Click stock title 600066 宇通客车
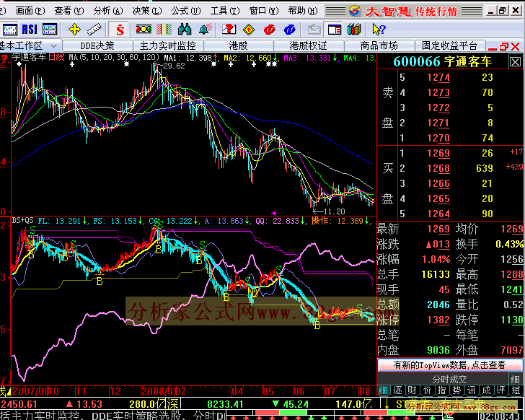 click(442, 61)
